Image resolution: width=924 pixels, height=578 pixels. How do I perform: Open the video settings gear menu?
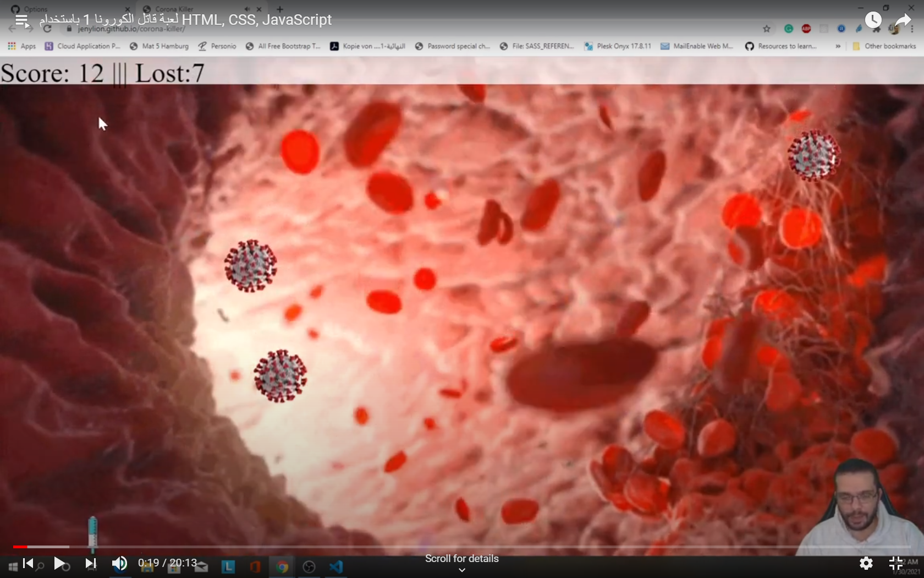click(x=866, y=563)
